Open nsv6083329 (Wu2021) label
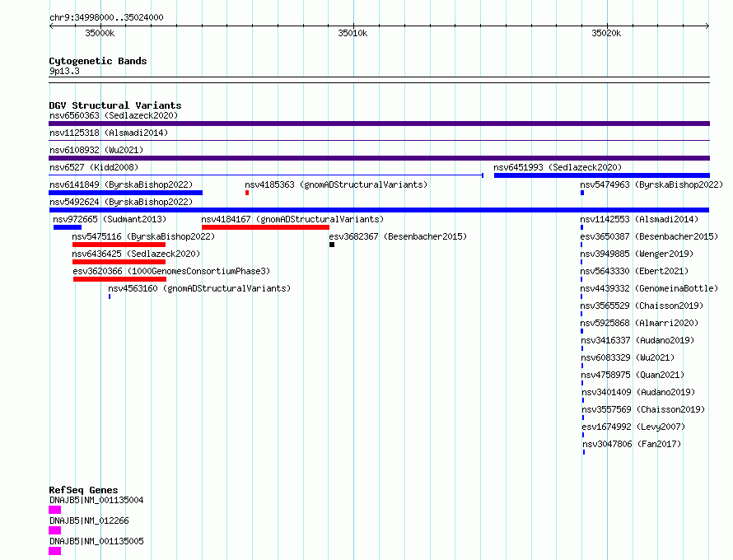733x560 pixels. [628, 357]
